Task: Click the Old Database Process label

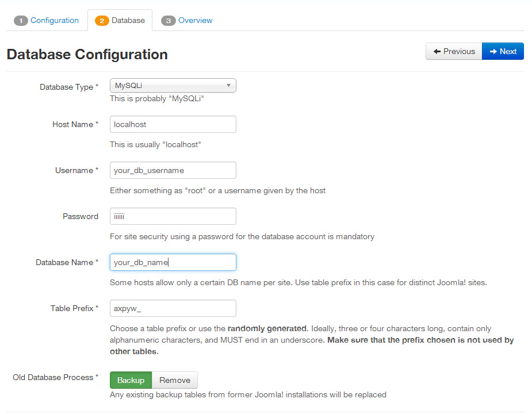Action: tap(55, 377)
